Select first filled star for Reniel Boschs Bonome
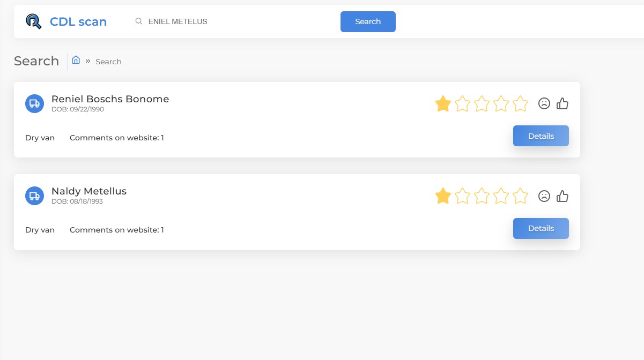644x360 pixels. pos(443,103)
